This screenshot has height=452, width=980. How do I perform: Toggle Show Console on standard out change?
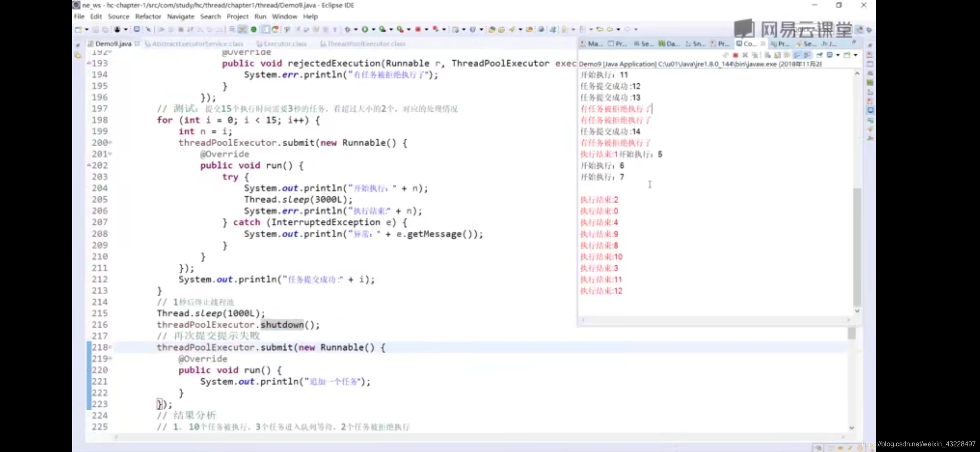click(x=797, y=55)
